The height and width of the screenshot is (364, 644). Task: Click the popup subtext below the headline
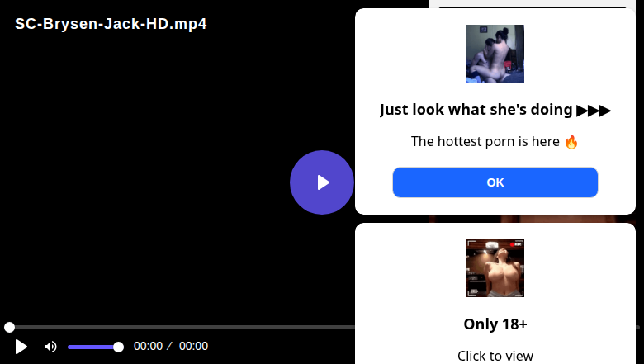485,141
